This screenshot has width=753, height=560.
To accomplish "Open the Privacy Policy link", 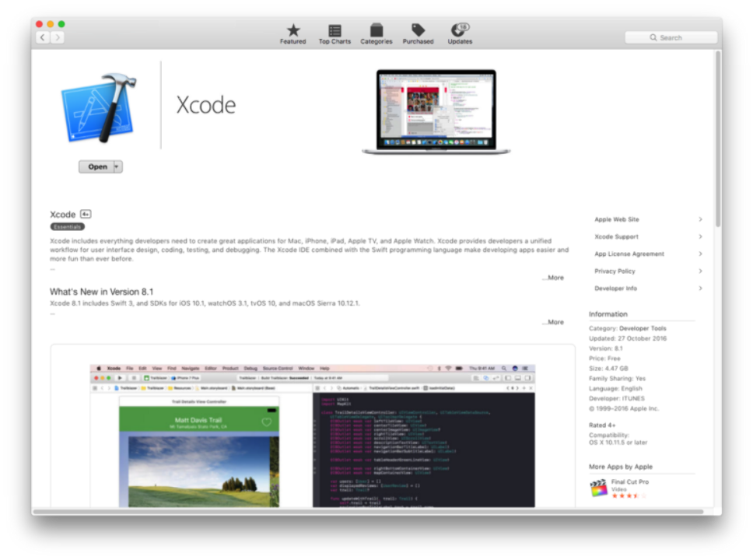I will click(x=615, y=271).
